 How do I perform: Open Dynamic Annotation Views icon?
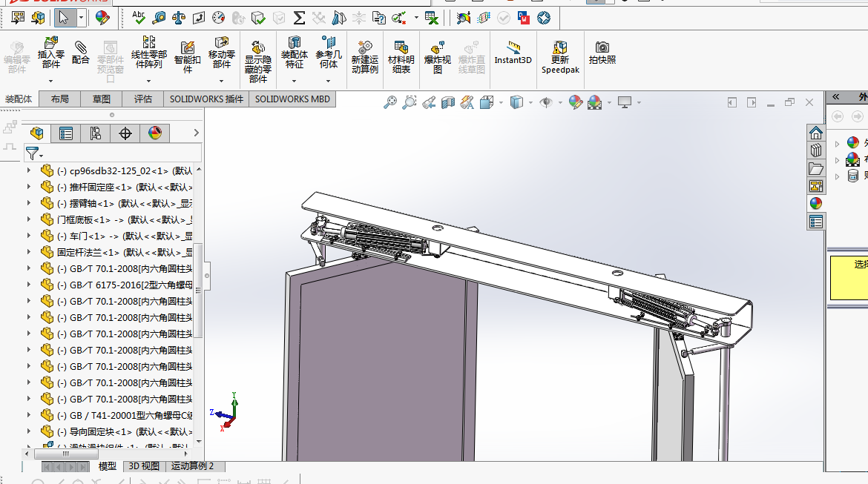pos(467,102)
